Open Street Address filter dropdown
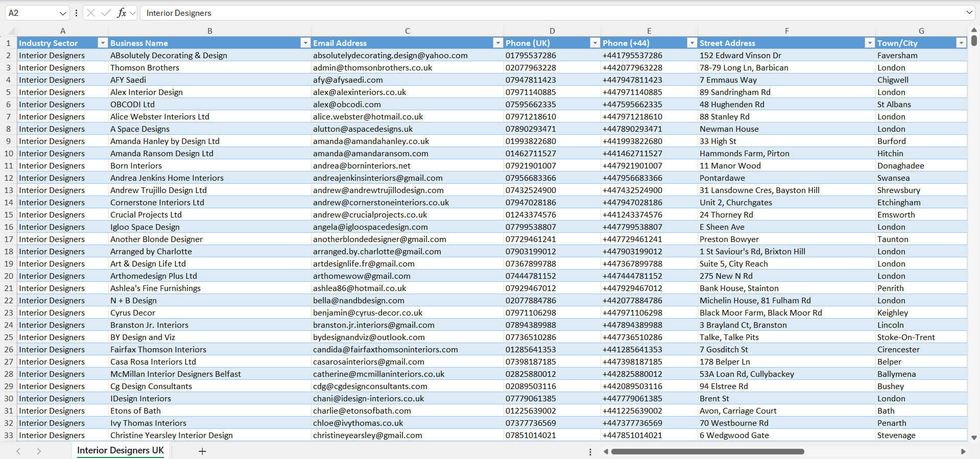The image size is (980, 459). (870, 43)
